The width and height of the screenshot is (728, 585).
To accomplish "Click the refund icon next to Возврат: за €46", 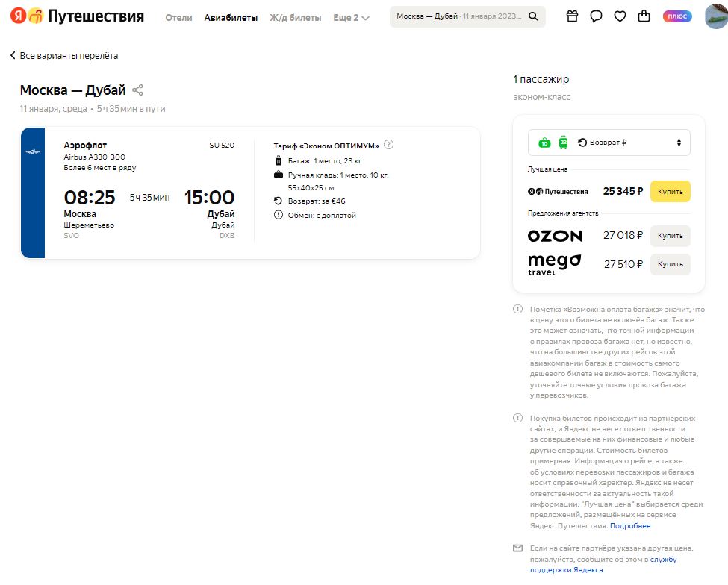I will (x=278, y=201).
